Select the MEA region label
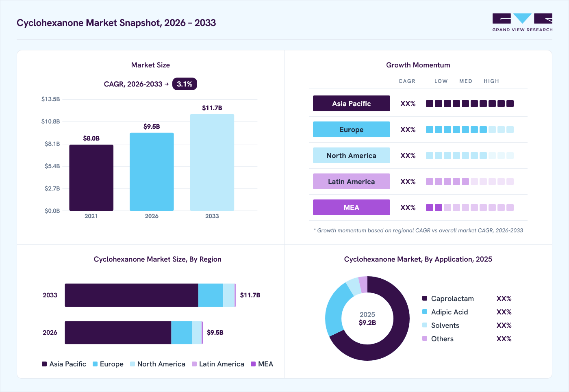The width and height of the screenshot is (569, 392). pyautogui.click(x=352, y=208)
